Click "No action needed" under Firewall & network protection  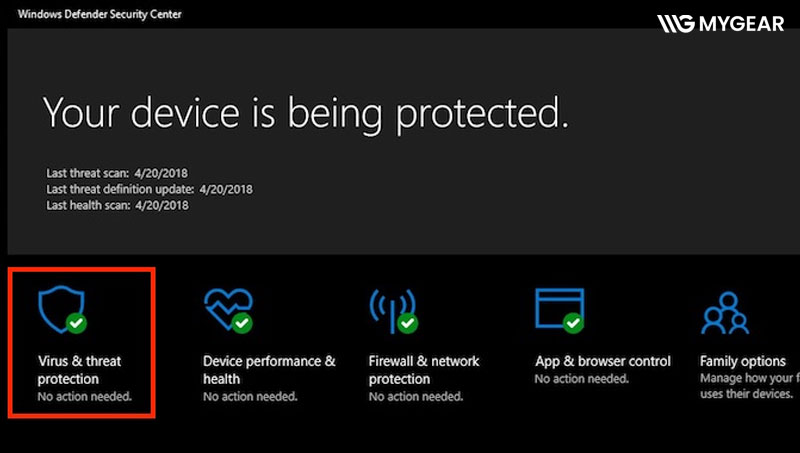click(416, 397)
